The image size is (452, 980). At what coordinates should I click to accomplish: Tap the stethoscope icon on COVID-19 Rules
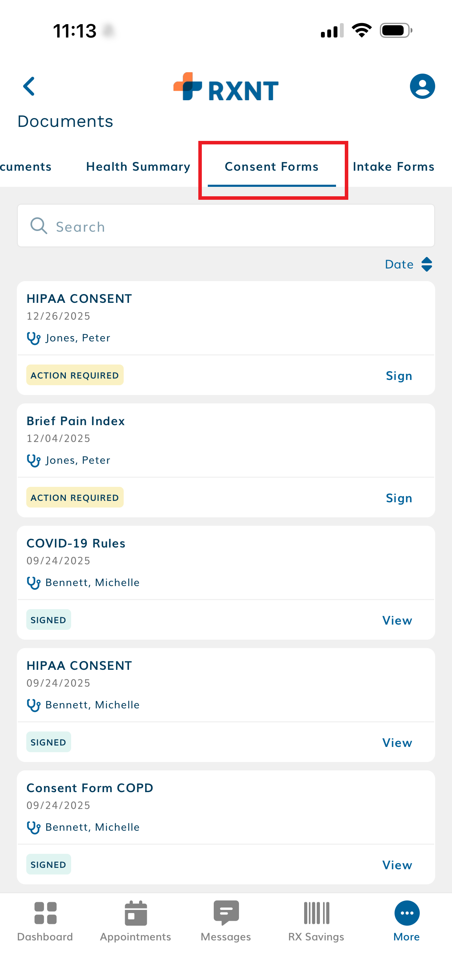[34, 583]
